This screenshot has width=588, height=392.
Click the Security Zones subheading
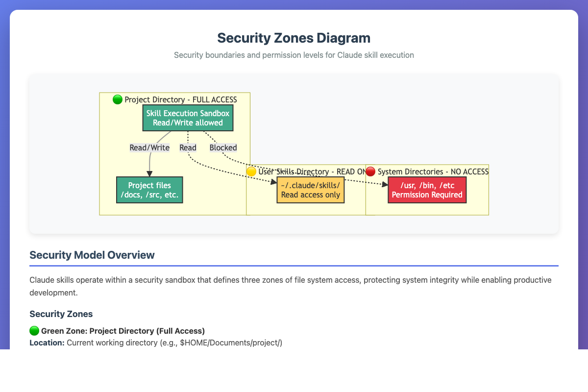click(61, 314)
